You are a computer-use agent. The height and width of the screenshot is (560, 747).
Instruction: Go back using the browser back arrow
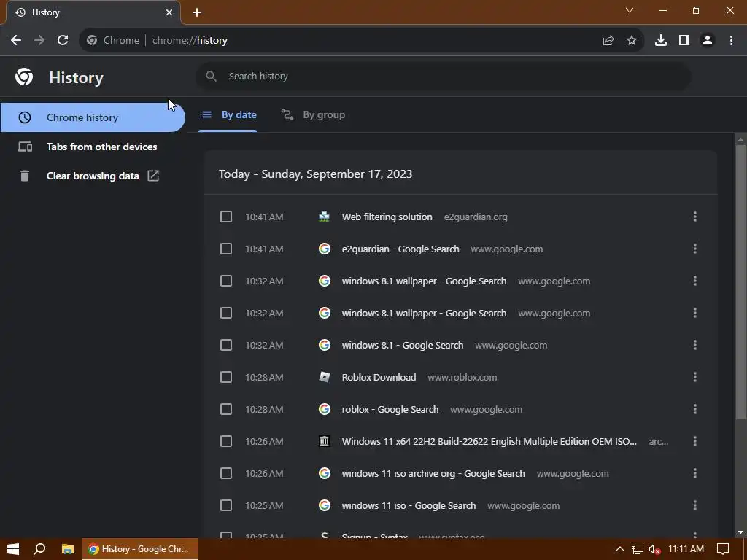pyautogui.click(x=16, y=41)
